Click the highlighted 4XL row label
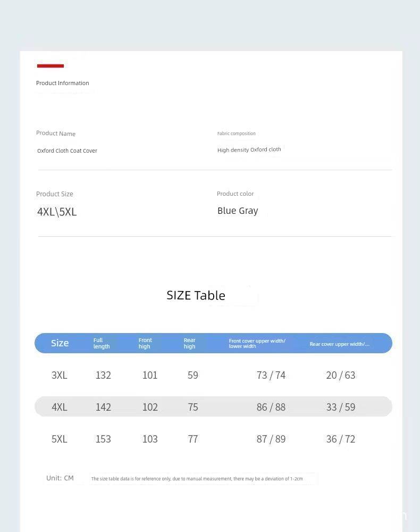The height and width of the screenshot is (532, 420). click(60, 407)
